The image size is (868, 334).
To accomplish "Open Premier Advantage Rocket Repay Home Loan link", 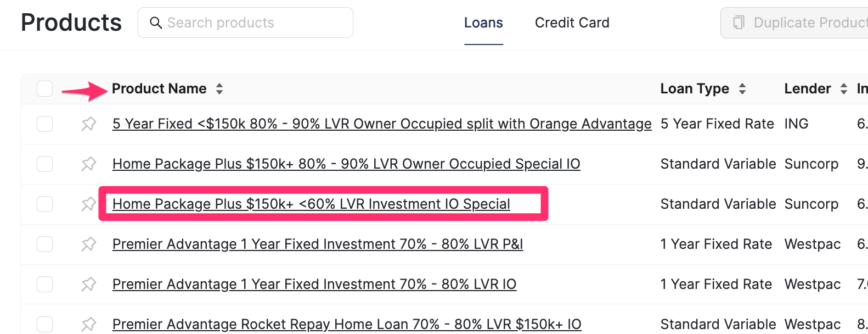I will tap(347, 324).
